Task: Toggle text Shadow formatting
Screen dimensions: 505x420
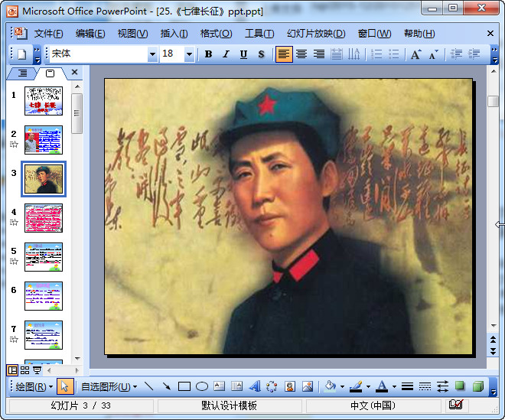Action: tap(262, 54)
